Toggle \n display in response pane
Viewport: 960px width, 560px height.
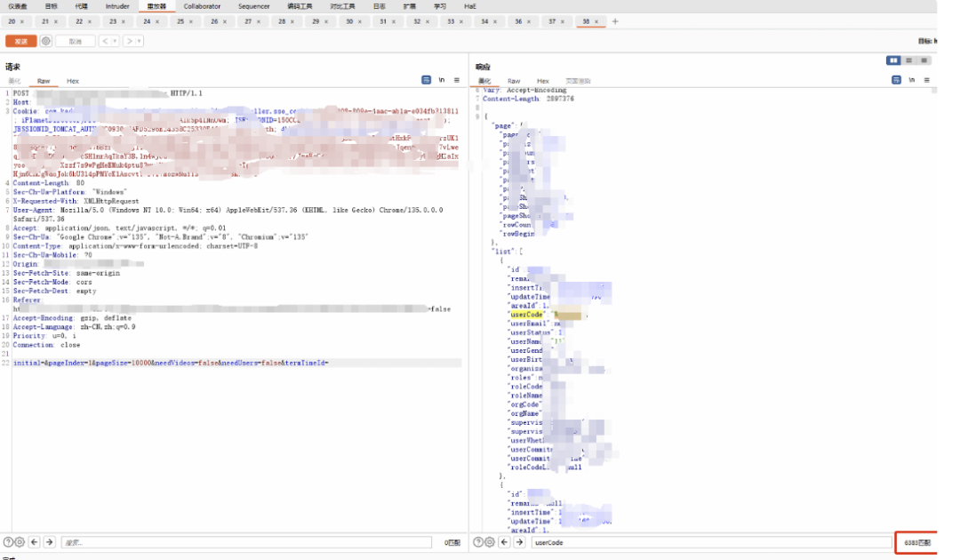click(912, 80)
